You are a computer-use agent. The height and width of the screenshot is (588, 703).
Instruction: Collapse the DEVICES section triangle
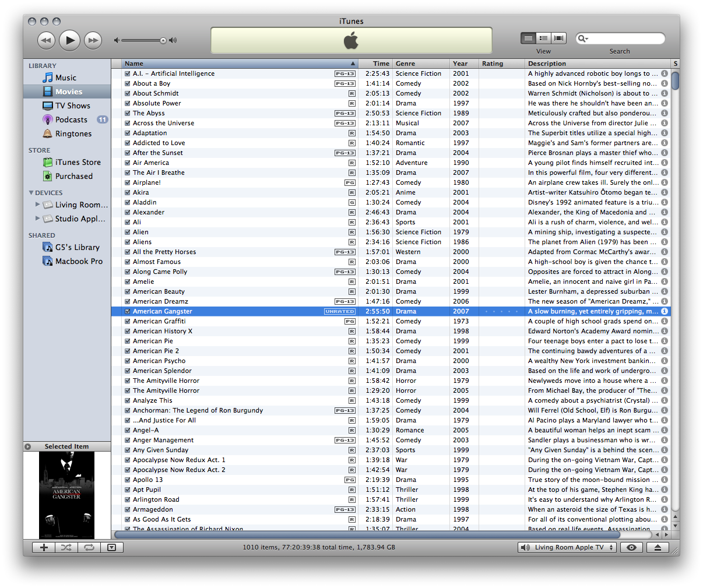point(31,193)
